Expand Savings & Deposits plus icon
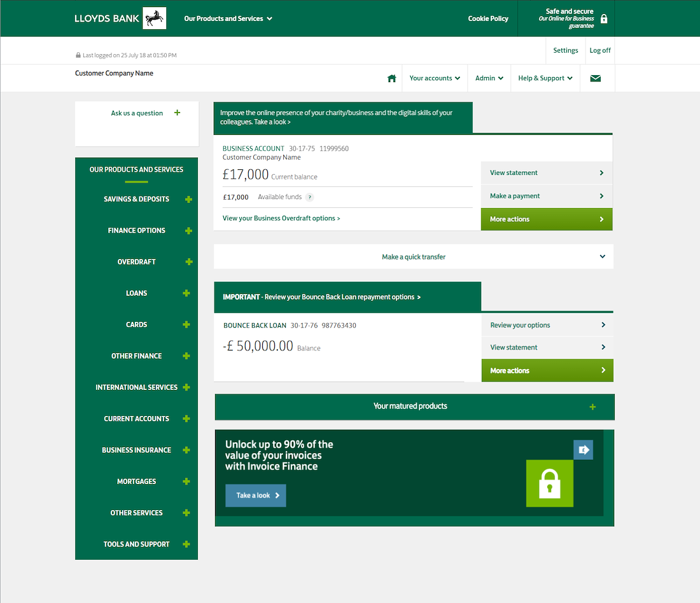Viewport: 700px width, 603px height. [188, 200]
